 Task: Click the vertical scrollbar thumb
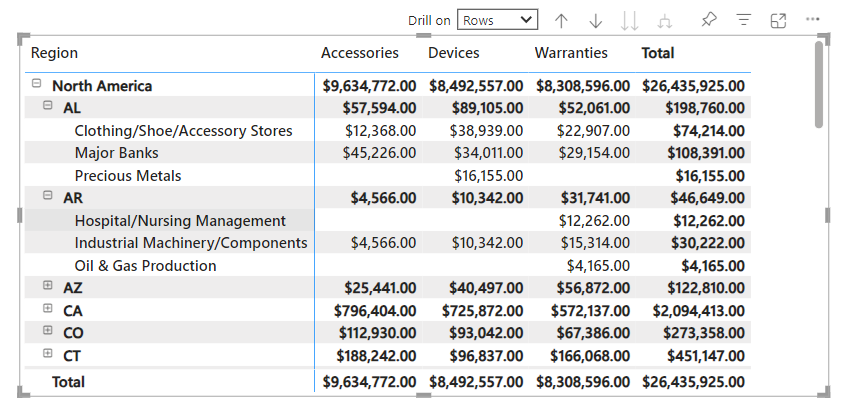coord(819,85)
